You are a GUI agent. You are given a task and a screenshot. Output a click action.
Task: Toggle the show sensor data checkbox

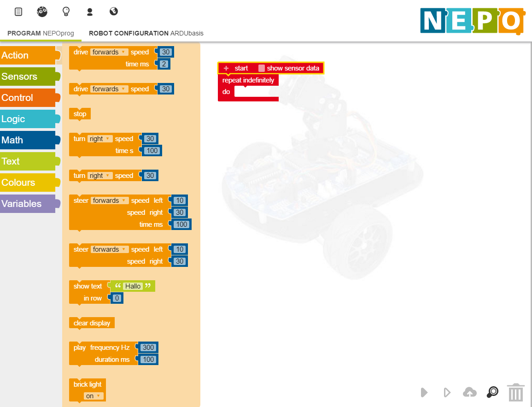coord(262,68)
